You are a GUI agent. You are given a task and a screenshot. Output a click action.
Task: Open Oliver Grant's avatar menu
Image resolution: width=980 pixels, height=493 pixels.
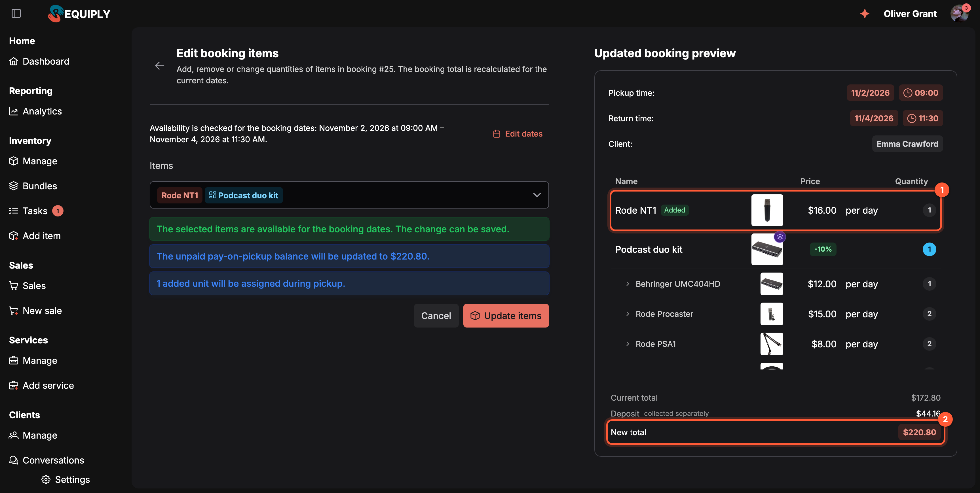point(959,14)
